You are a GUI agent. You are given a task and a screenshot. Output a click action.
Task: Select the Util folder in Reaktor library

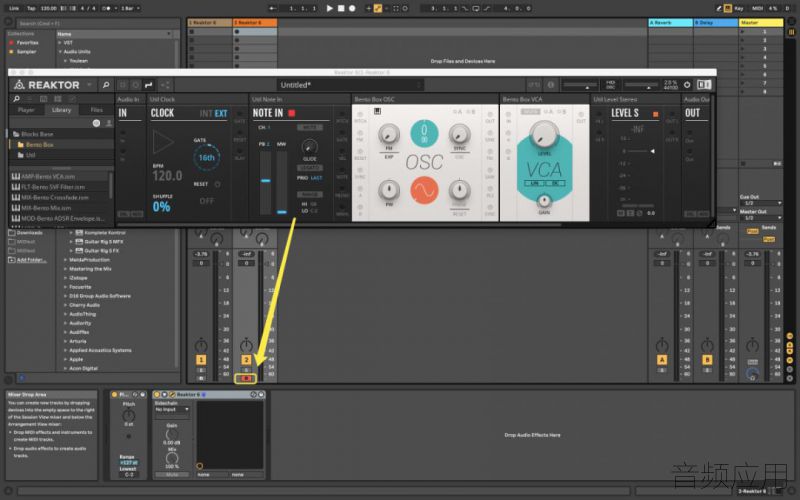tap(61, 155)
